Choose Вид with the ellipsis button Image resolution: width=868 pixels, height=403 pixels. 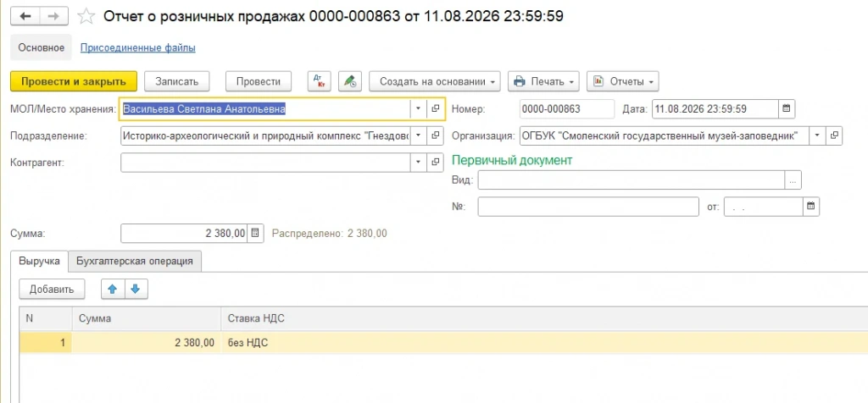793,179
